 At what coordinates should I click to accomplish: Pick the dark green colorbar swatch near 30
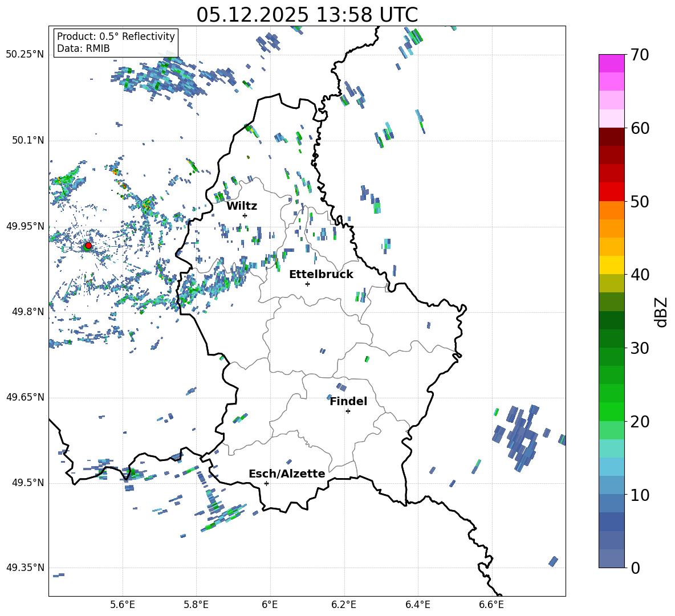(611, 338)
